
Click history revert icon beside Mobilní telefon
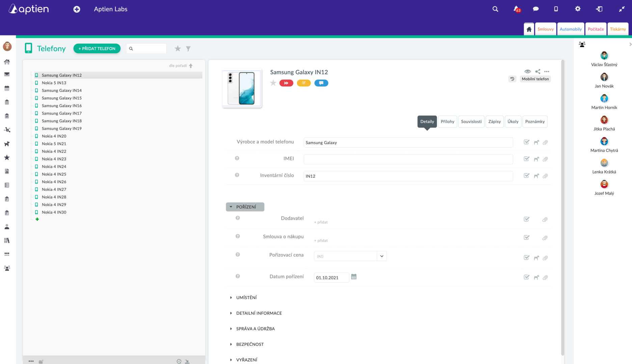[x=512, y=79]
